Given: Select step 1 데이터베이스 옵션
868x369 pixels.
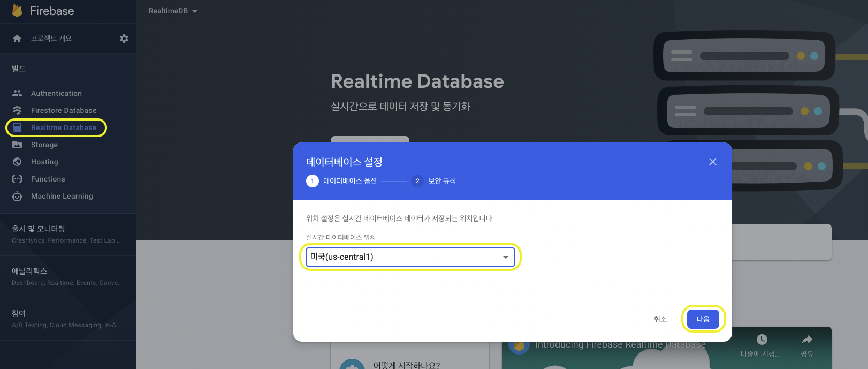Looking at the screenshot, I should 341,181.
